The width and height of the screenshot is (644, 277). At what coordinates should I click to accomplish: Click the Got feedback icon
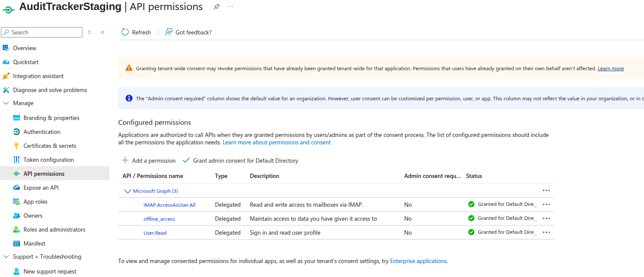[169, 32]
